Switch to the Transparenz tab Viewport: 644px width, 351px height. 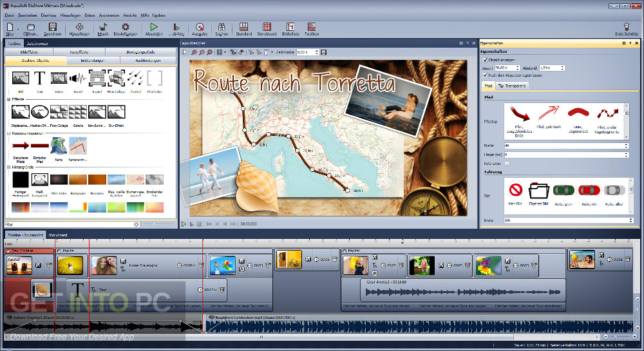point(512,86)
